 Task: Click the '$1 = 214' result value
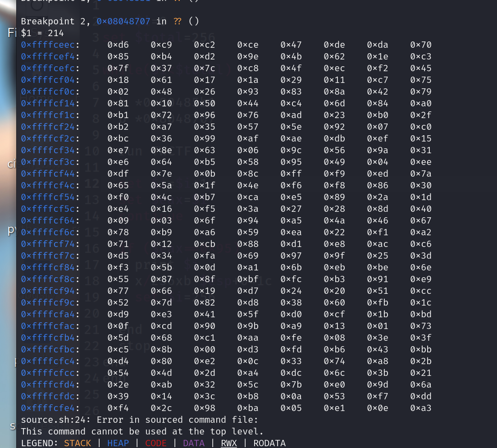[41, 32]
